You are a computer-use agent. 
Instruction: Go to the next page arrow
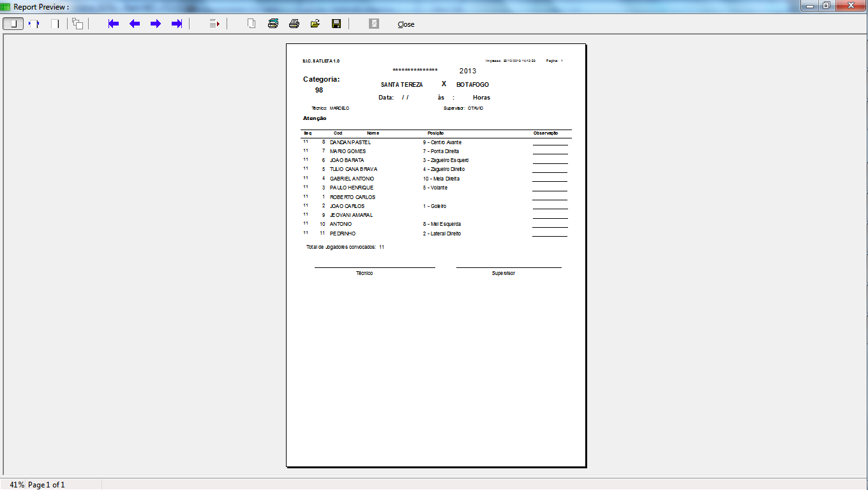[x=156, y=24]
